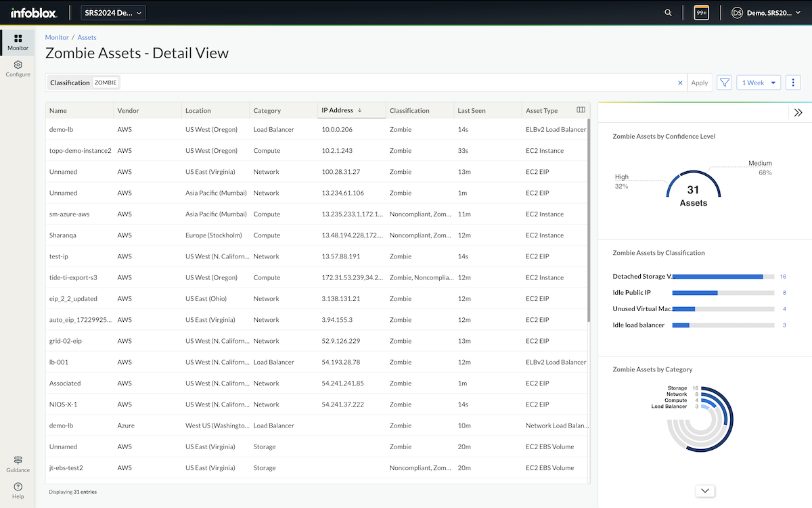The image size is (812, 508).
Task: Open the Monitor section in sidebar
Action: tap(18, 43)
